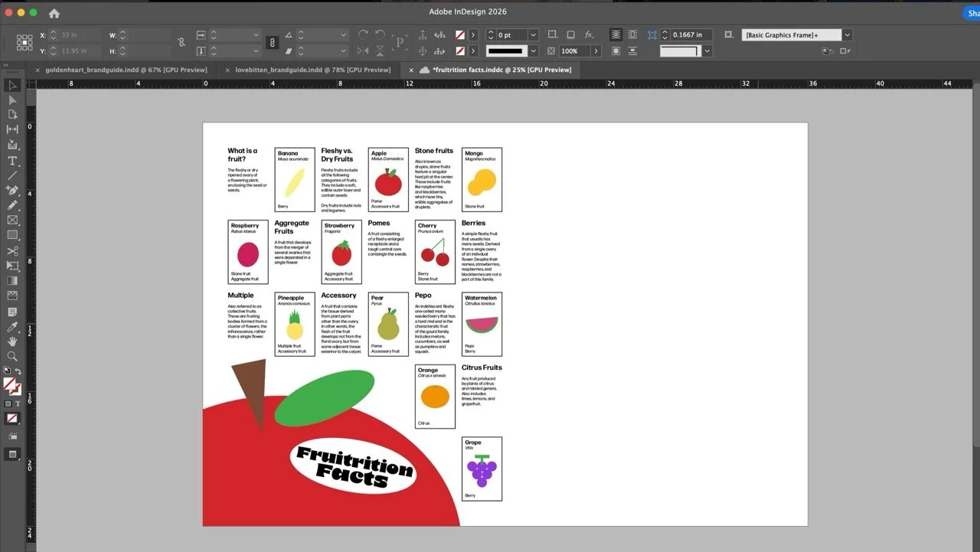Open the Basic Graphics Frame style dropdown
The image size is (980, 552).
[848, 35]
